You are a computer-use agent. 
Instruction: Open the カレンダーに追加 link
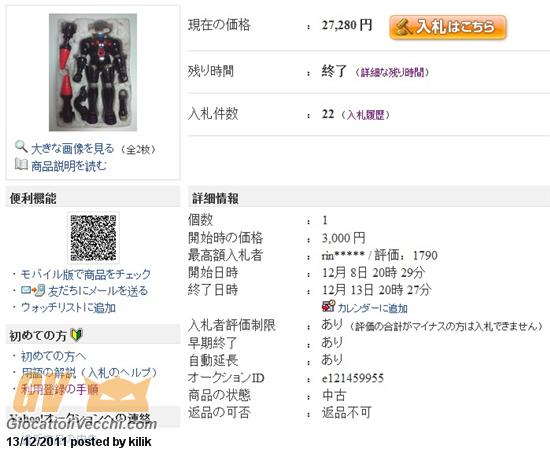point(373,308)
